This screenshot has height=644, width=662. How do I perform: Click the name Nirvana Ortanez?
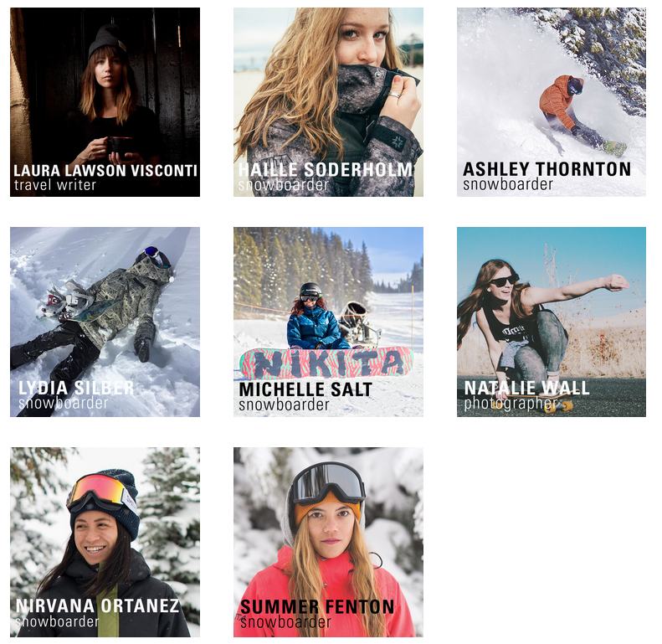point(98,606)
